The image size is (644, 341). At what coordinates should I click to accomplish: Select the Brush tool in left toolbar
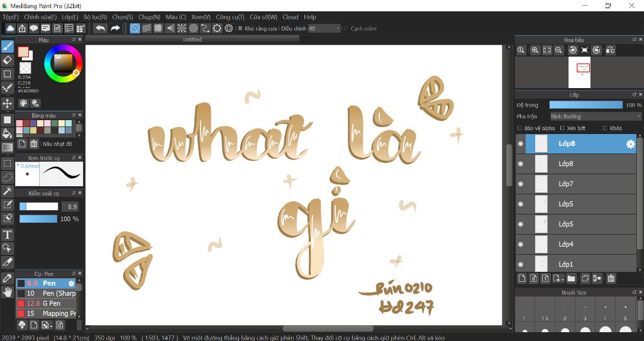(8, 47)
